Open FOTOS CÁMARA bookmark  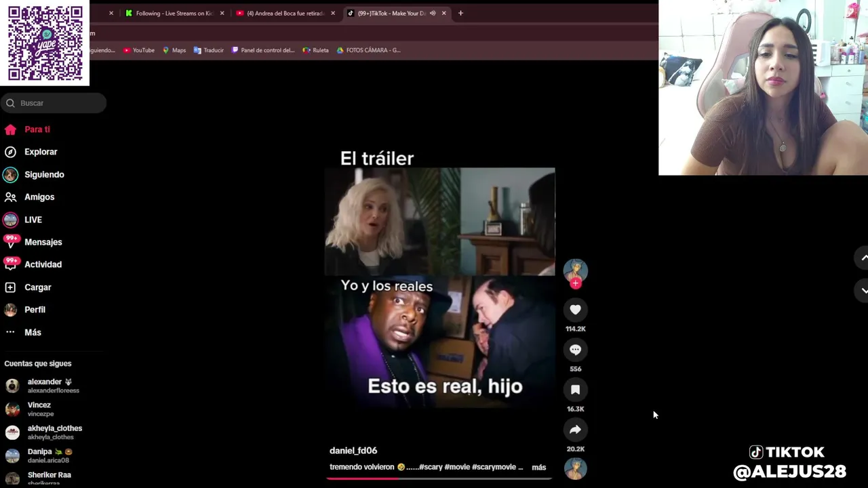click(368, 50)
